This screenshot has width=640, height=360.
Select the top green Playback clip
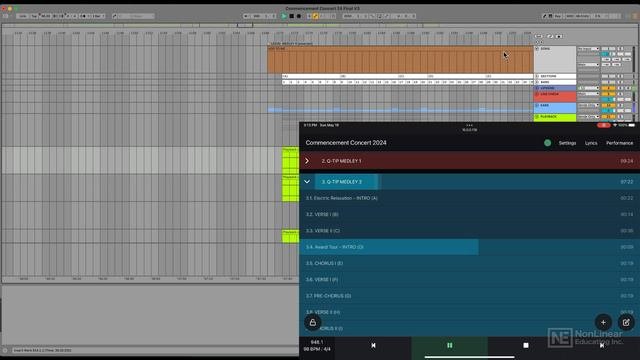tap(290, 160)
